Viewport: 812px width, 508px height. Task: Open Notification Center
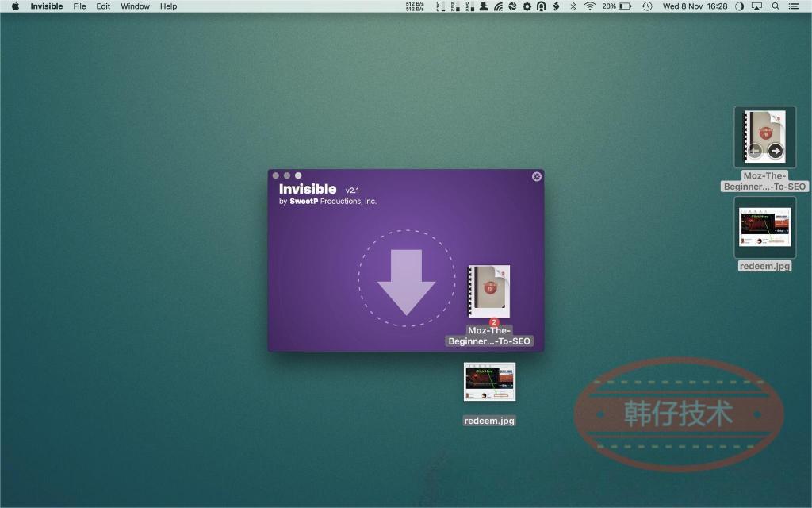point(793,6)
